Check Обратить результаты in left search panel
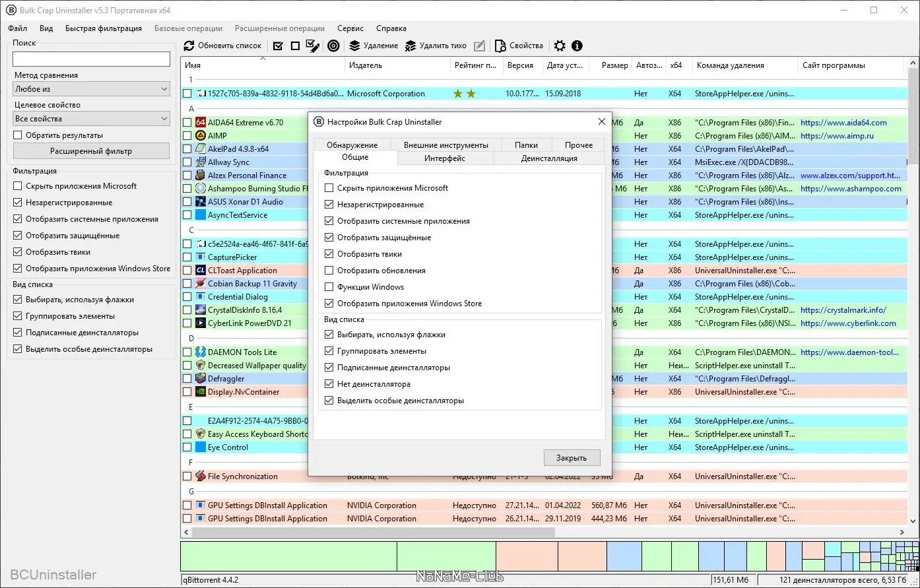The height and width of the screenshot is (588, 920). coord(18,135)
